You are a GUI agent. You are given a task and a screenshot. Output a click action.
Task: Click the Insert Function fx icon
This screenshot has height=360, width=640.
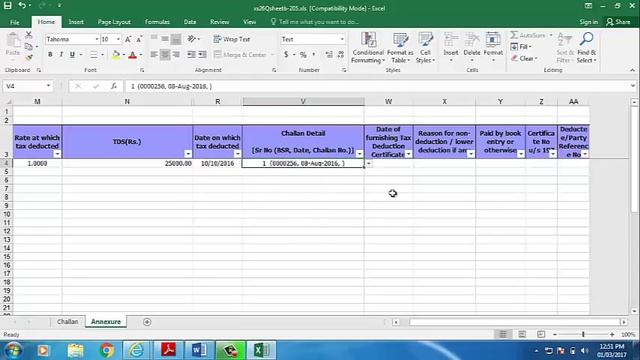pyautogui.click(x=114, y=86)
